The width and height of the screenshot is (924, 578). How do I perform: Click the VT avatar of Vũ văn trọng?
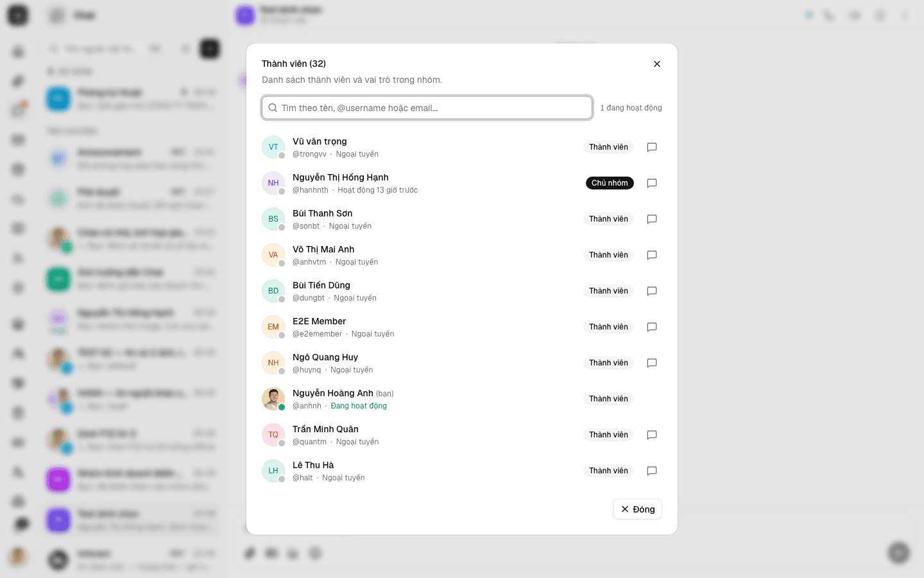tap(273, 147)
